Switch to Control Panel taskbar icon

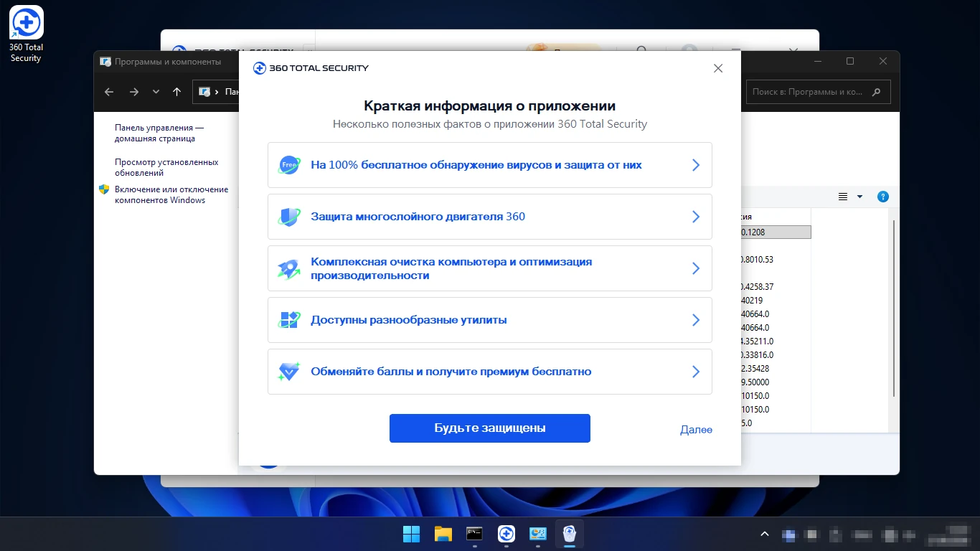pos(538,534)
